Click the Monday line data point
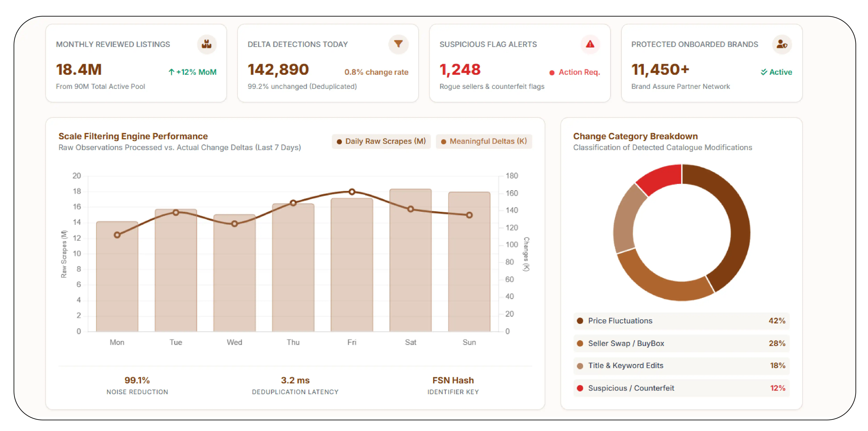Viewport: 868px width, 431px height. [117, 235]
